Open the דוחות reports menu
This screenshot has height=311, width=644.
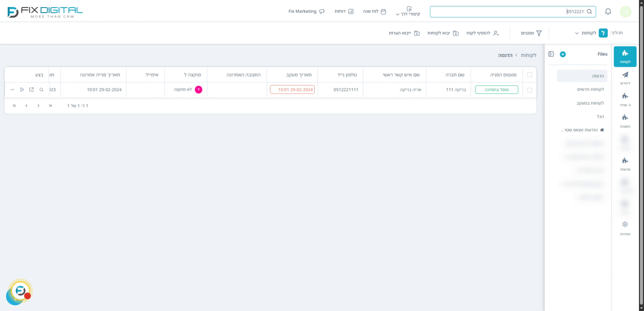(x=344, y=11)
